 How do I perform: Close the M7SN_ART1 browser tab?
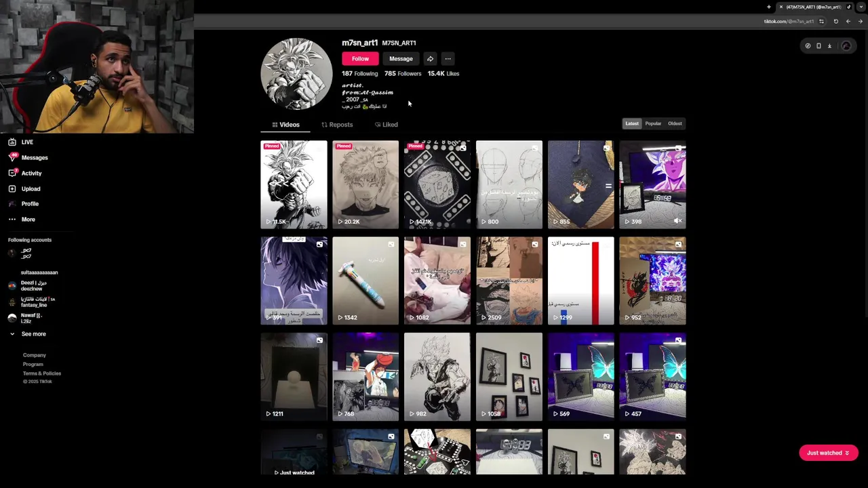[781, 7]
